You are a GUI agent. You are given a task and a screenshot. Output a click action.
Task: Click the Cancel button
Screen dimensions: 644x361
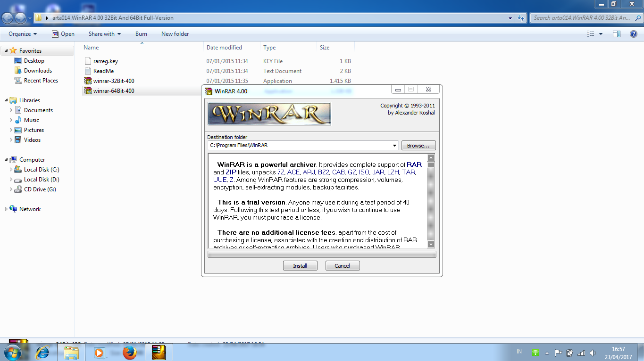point(343,266)
